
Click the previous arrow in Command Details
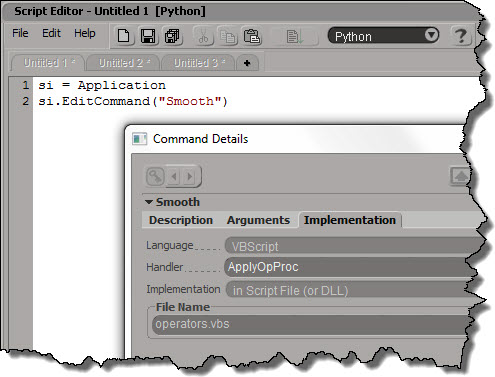click(174, 176)
